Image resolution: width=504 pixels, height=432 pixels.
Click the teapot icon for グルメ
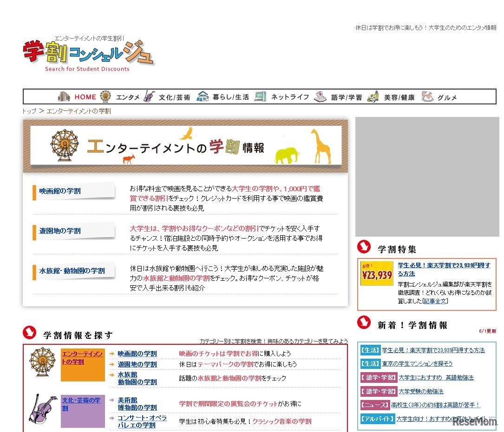(x=426, y=97)
